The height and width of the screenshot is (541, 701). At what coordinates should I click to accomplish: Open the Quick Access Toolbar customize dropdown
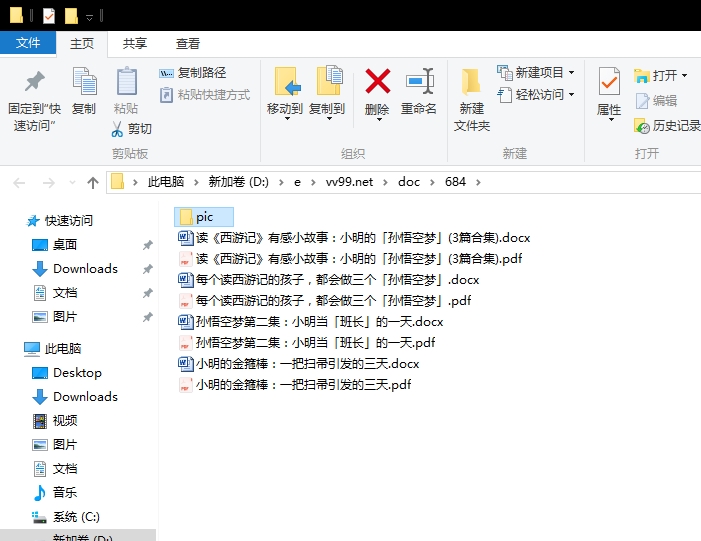(x=89, y=17)
